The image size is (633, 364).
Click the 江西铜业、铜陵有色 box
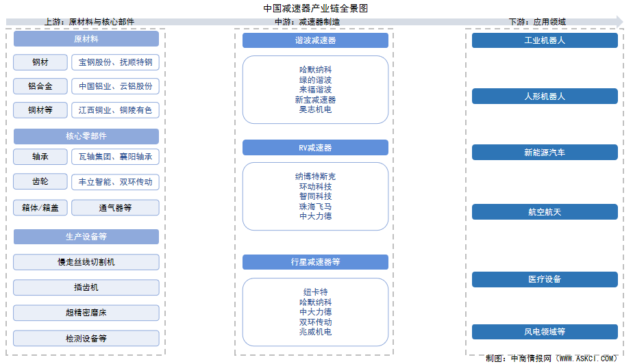click(116, 110)
